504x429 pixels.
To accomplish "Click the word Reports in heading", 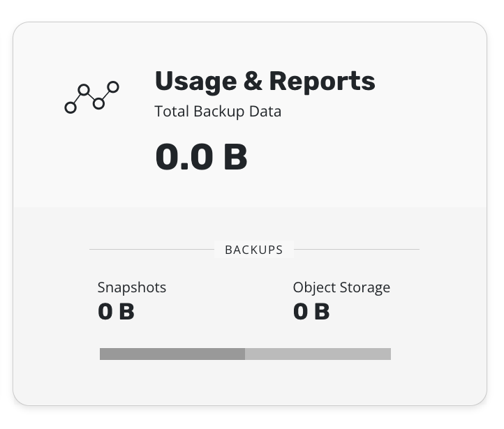I will click(x=322, y=81).
